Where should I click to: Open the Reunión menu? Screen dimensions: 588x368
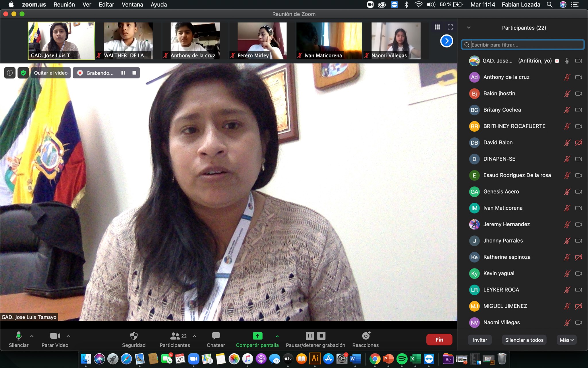pyautogui.click(x=64, y=5)
